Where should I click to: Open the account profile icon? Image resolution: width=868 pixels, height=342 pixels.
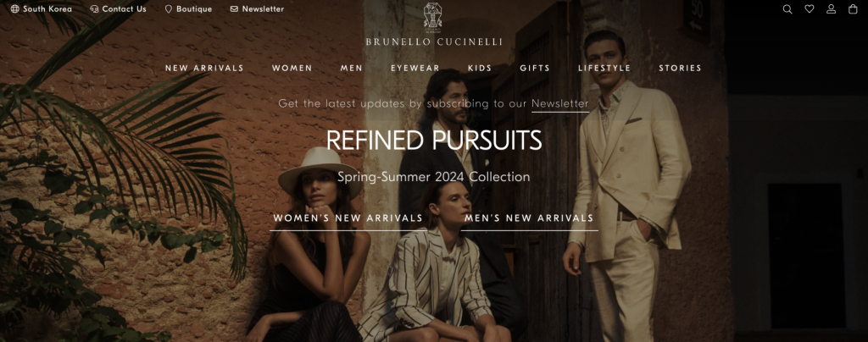(831, 8)
